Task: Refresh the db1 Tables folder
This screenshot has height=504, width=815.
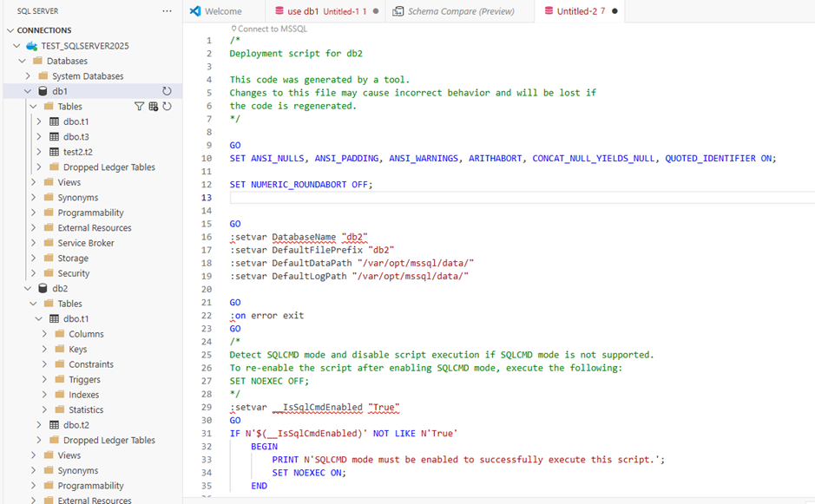Action: click(x=167, y=106)
